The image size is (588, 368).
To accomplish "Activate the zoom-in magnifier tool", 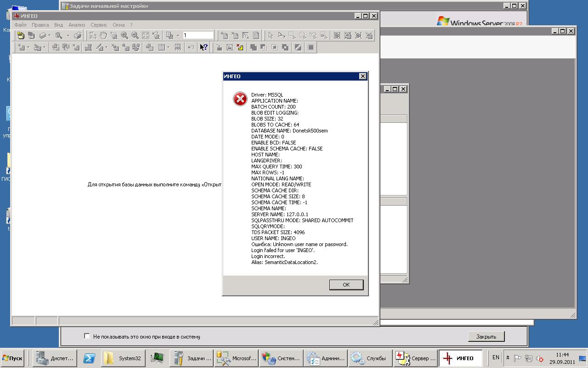I will 124,35.
